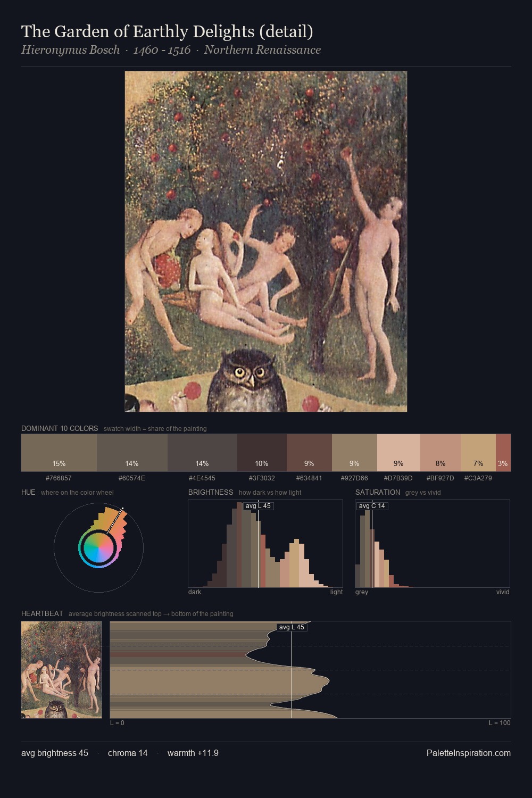
Task: Click the 'HEARTBEAT' section heading
Action: click(x=42, y=613)
